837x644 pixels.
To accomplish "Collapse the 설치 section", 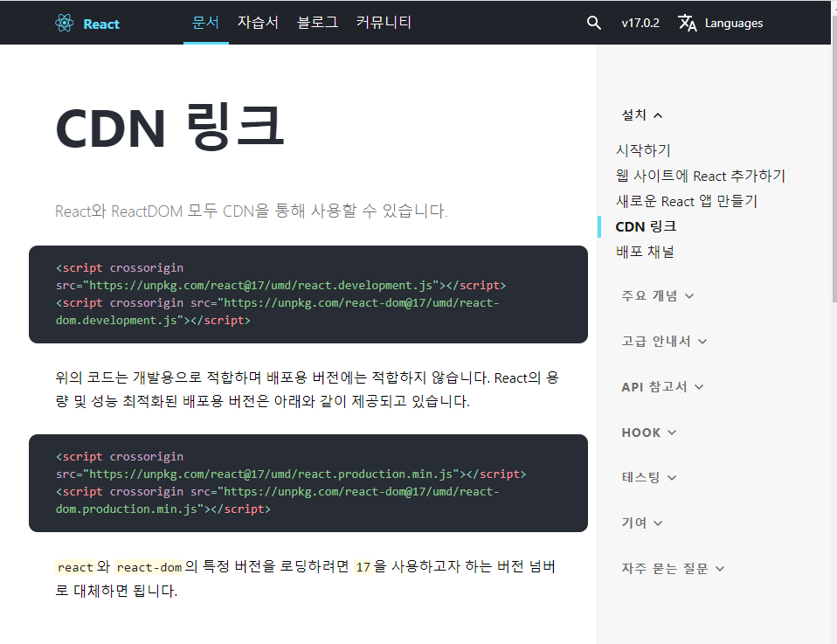I will (641, 114).
